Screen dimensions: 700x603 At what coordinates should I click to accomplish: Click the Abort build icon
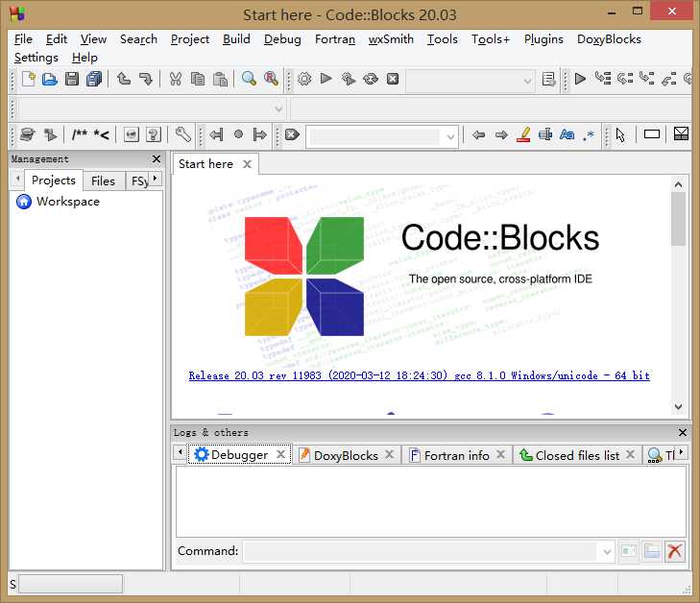click(393, 79)
